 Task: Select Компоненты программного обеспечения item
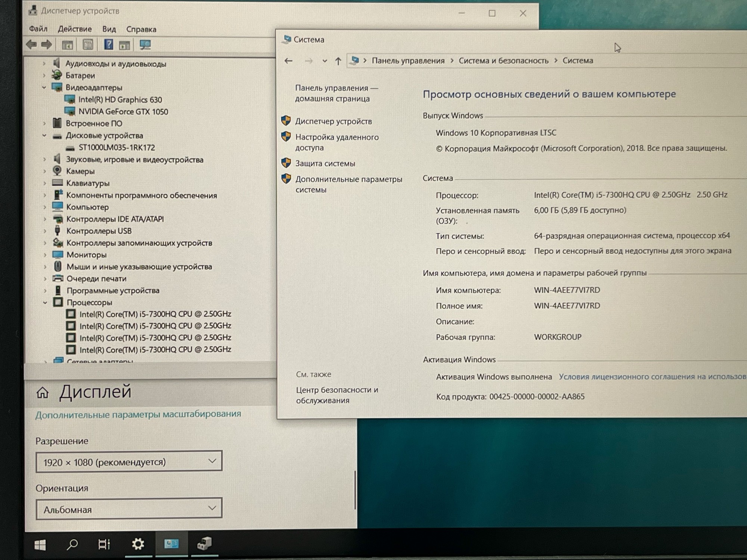(x=142, y=195)
